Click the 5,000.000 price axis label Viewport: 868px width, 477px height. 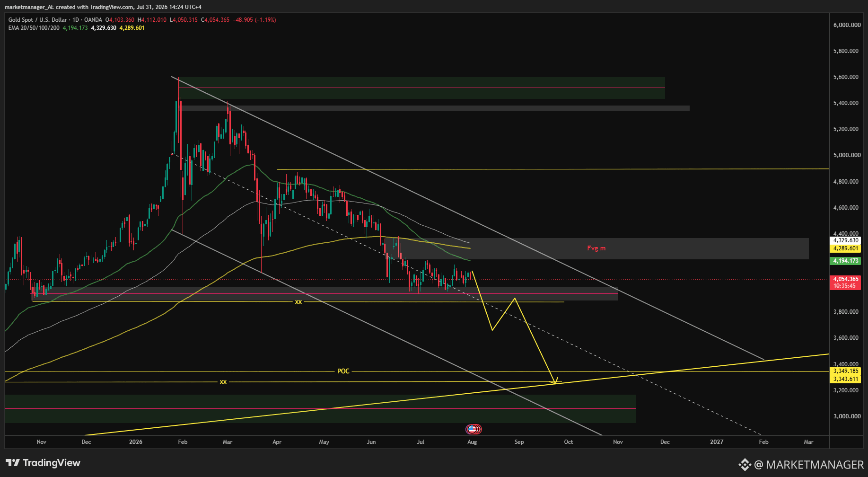point(847,155)
